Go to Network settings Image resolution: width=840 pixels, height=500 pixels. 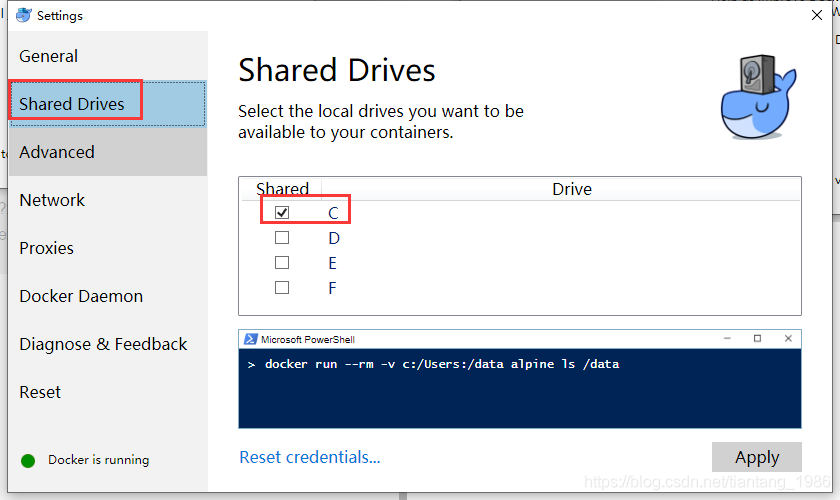[52, 200]
